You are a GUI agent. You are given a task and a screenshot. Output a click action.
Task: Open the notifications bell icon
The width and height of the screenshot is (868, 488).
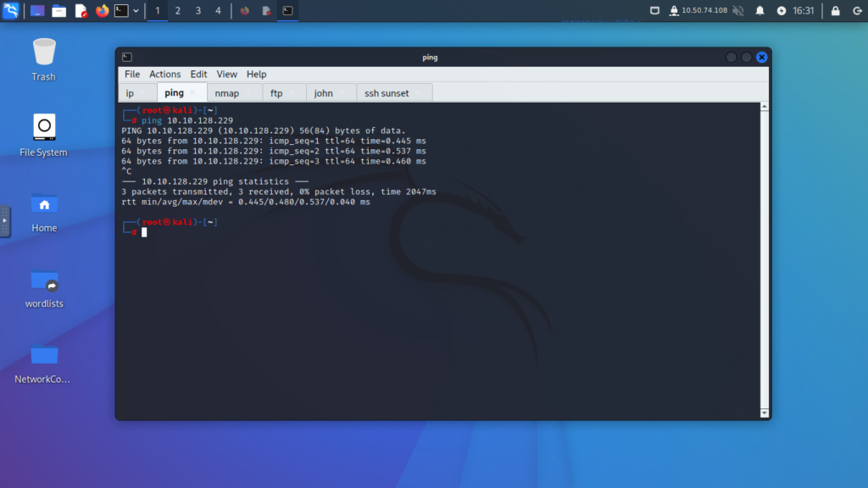[759, 11]
